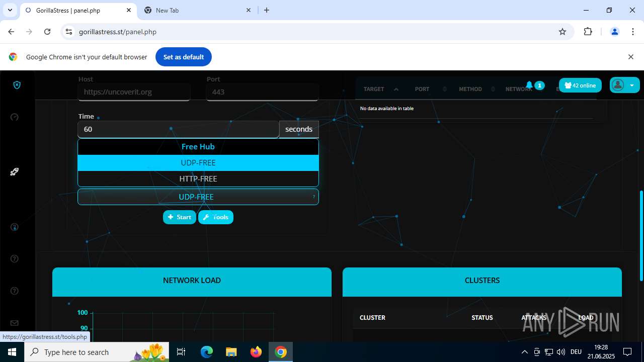Click the Windows taskbar search box

(x=97, y=352)
